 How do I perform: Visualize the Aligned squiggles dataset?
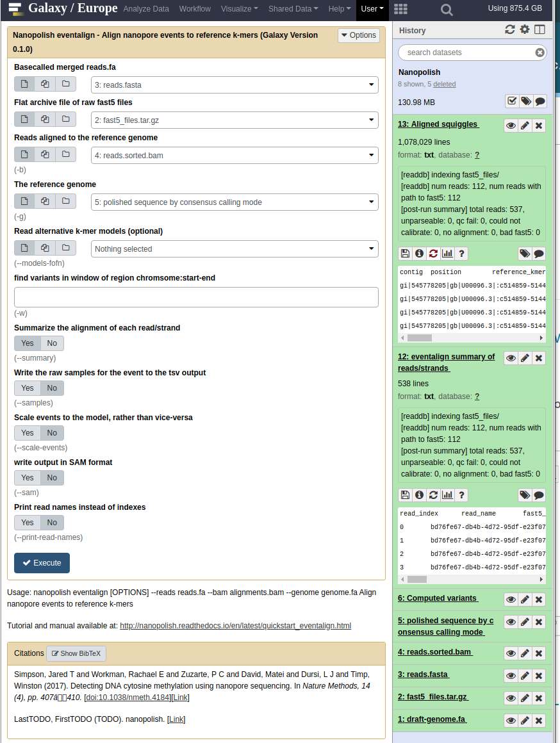[x=447, y=254]
